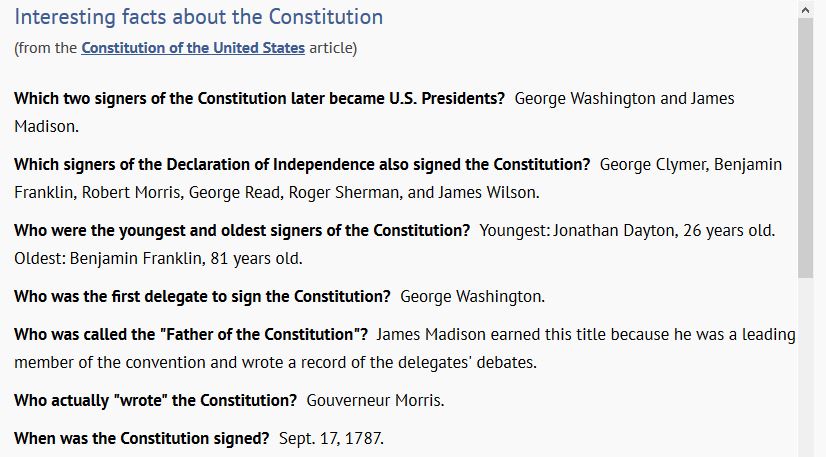
Task: Open the Constitution of the United States link
Action: point(193,48)
